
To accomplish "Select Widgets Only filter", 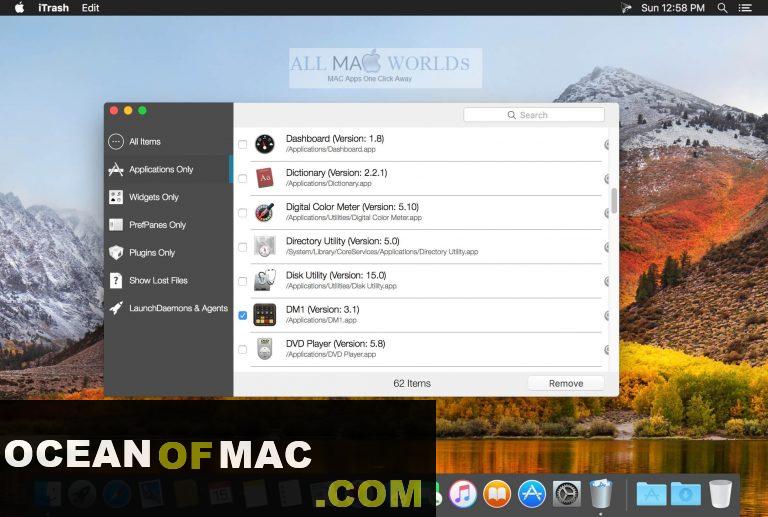I will tap(168, 197).
